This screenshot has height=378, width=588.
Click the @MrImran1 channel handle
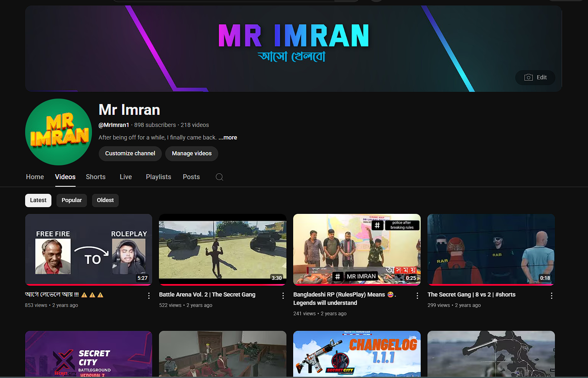pos(114,125)
